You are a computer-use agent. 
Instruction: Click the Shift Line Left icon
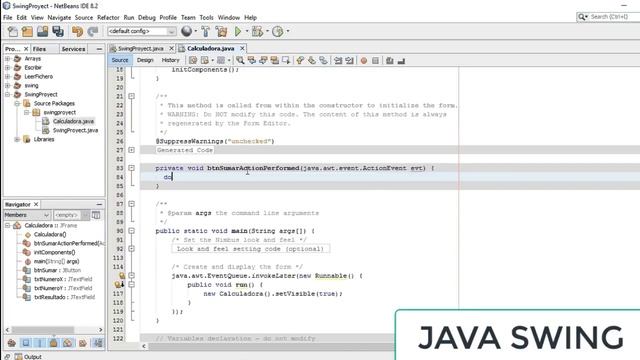338,60
